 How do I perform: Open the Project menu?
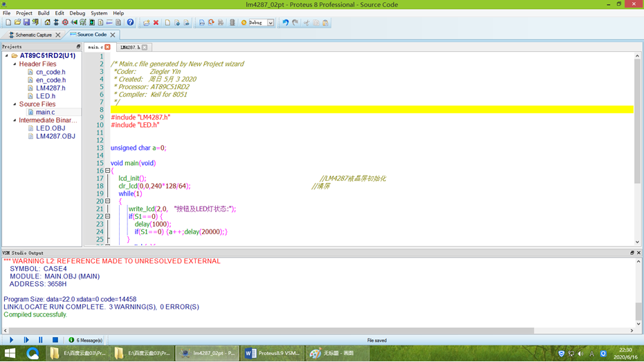point(24,13)
